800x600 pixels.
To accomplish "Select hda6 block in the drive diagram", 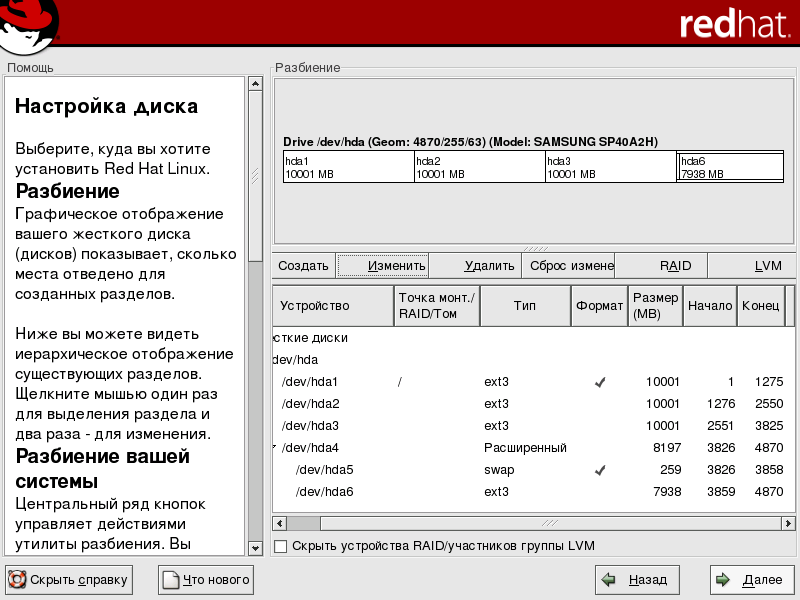I will (x=730, y=167).
